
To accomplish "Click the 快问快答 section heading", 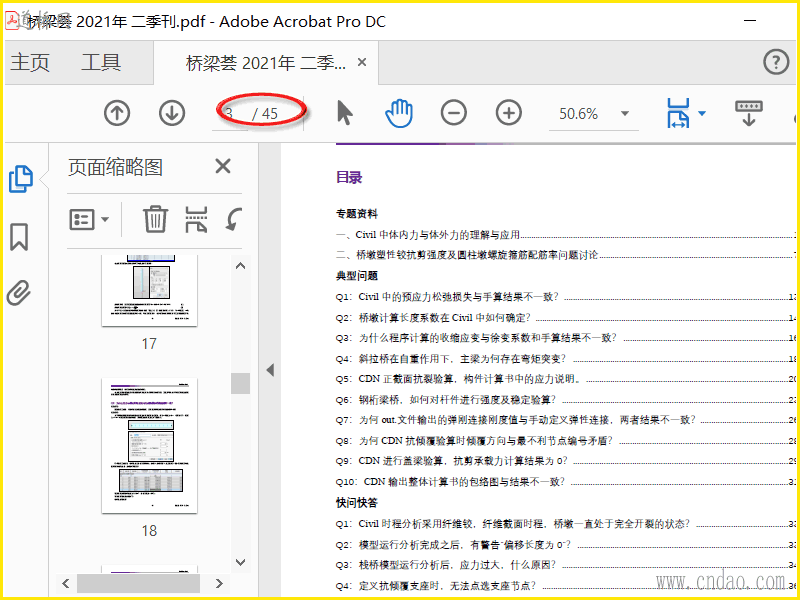I will [357, 503].
